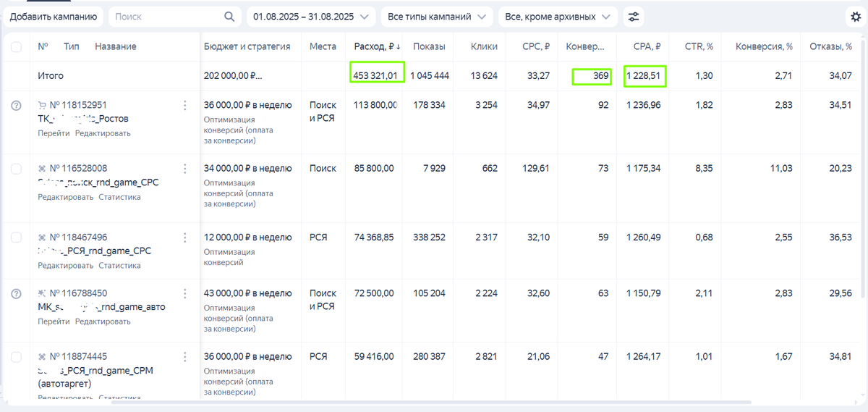Click the 'Итого' totals row label
Viewport: 868px width, 412px height.
51,75
